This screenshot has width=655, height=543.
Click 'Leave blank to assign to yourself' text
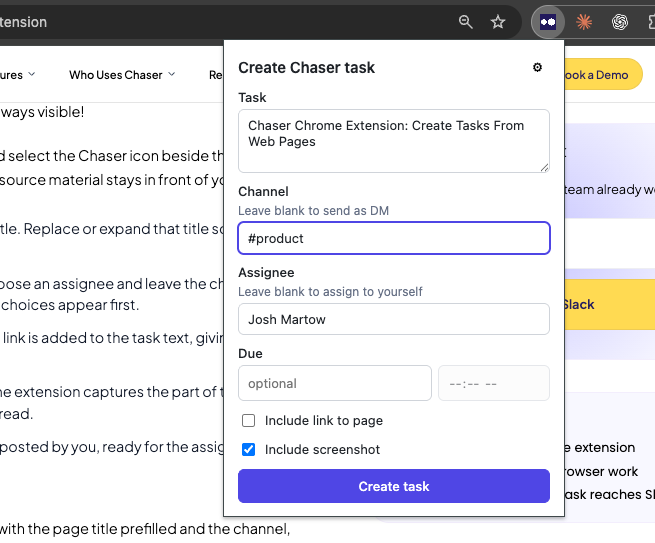click(330, 292)
